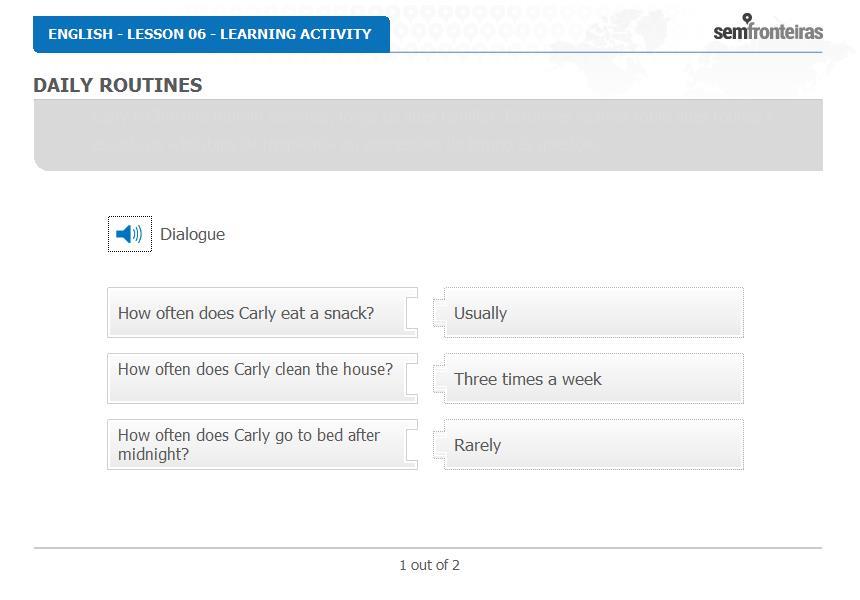This screenshot has height=600, width=860.
Task: Click connector notch of clean the house question
Action: pos(411,379)
